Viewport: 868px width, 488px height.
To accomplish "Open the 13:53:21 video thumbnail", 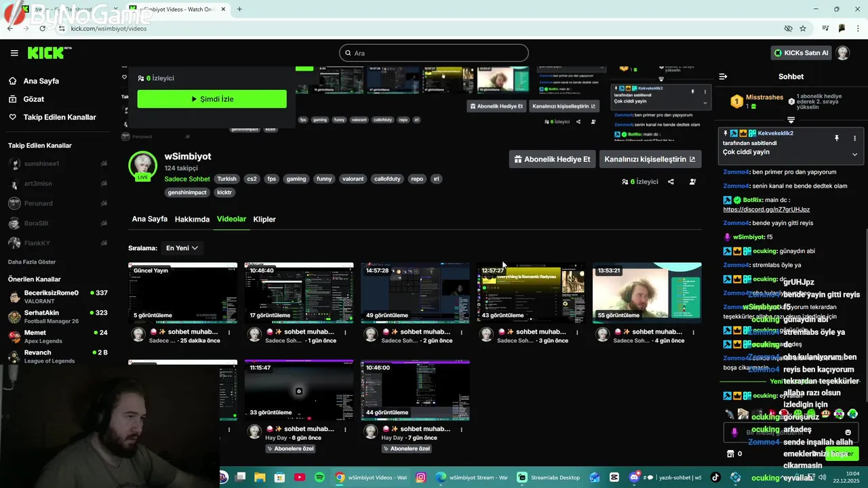I will (647, 293).
